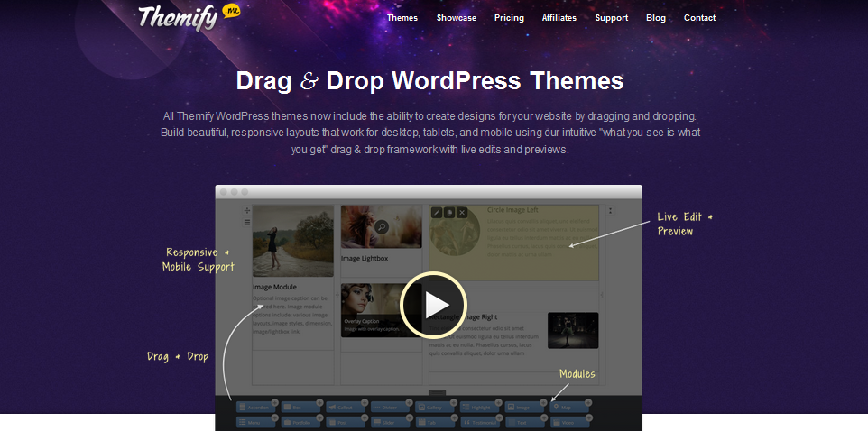Click the 'Image Lightbox' title
Image resolution: width=868 pixels, height=431 pixels.
365,259
